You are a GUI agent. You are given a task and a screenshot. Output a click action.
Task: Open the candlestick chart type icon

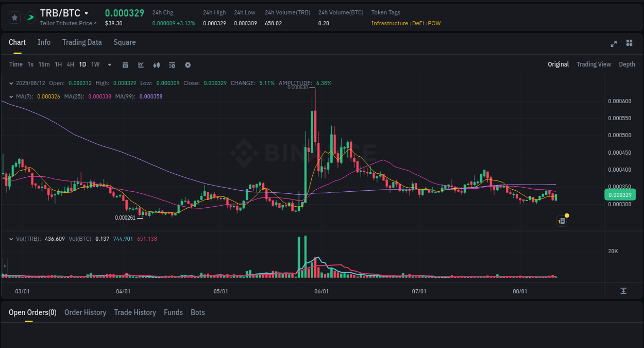pyautogui.click(x=156, y=64)
